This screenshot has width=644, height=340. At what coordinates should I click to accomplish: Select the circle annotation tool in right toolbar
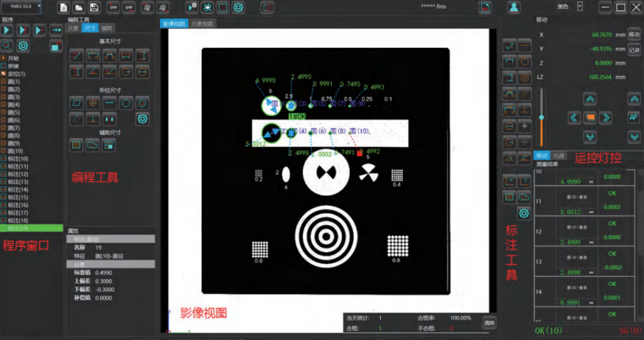point(524,62)
